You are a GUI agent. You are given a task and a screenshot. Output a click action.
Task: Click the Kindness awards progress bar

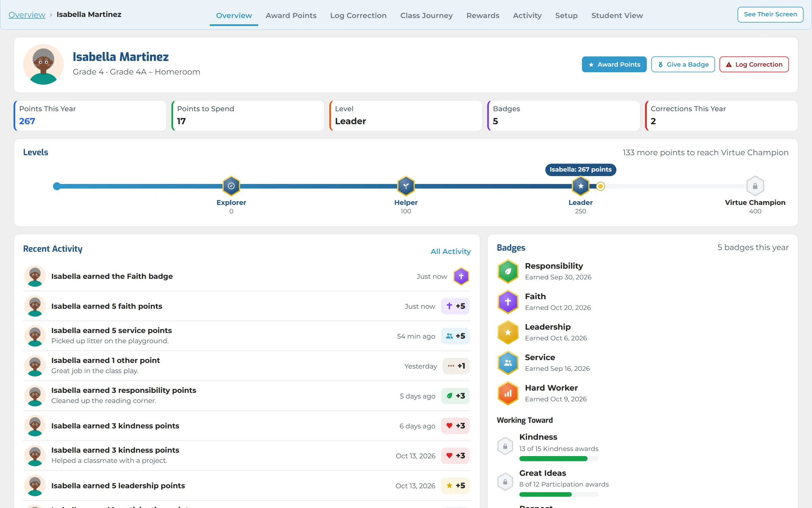coord(559,459)
